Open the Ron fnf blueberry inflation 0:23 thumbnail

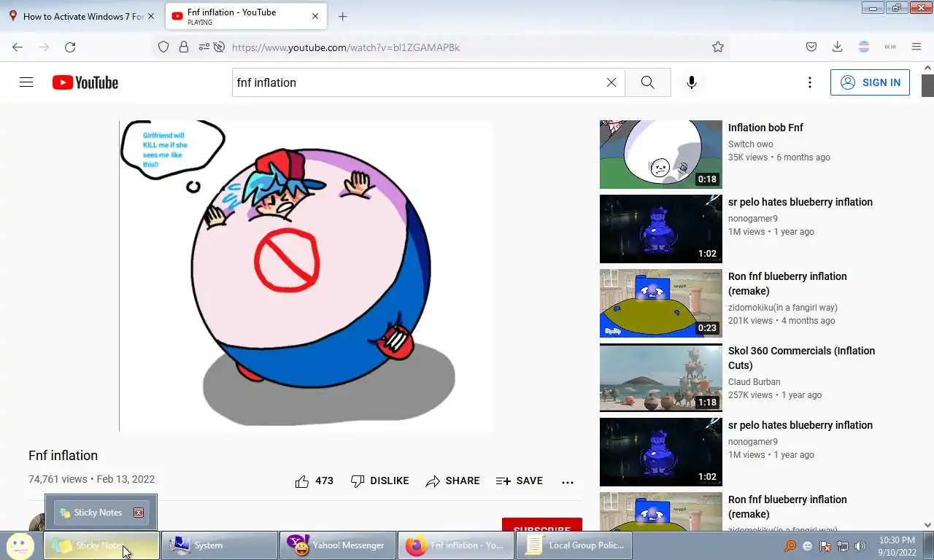[x=661, y=303]
